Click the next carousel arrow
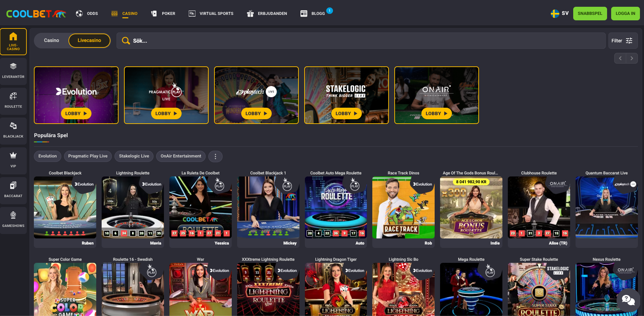The image size is (644, 316). coord(632,58)
